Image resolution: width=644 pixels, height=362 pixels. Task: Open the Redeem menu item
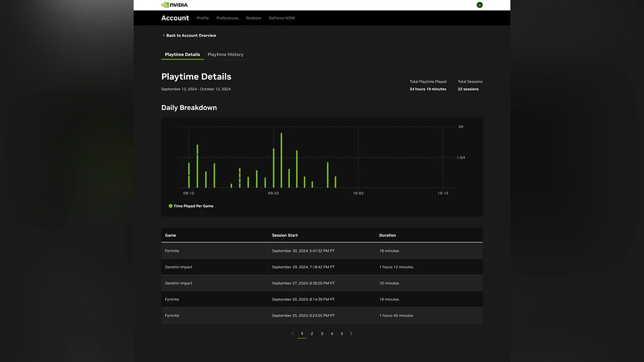pyautogui.click(x=254, y=18)
